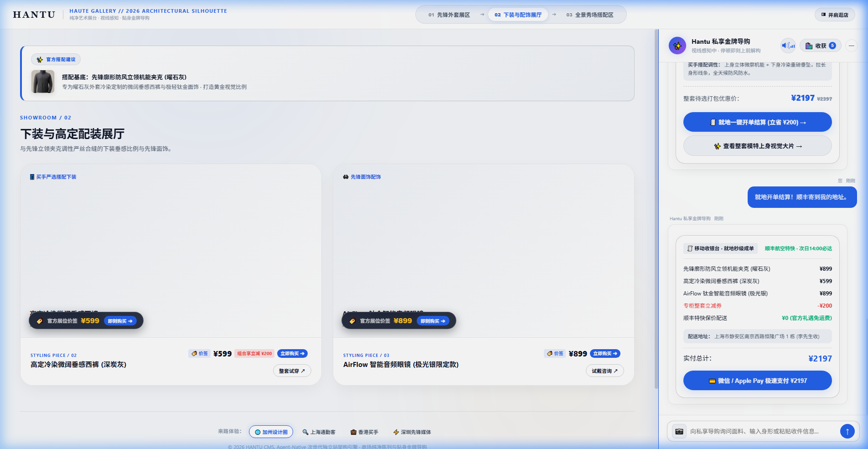Click 即刻购买 on the ¥599 floating price tag
868x449 pixels.
tap(120, 321)
